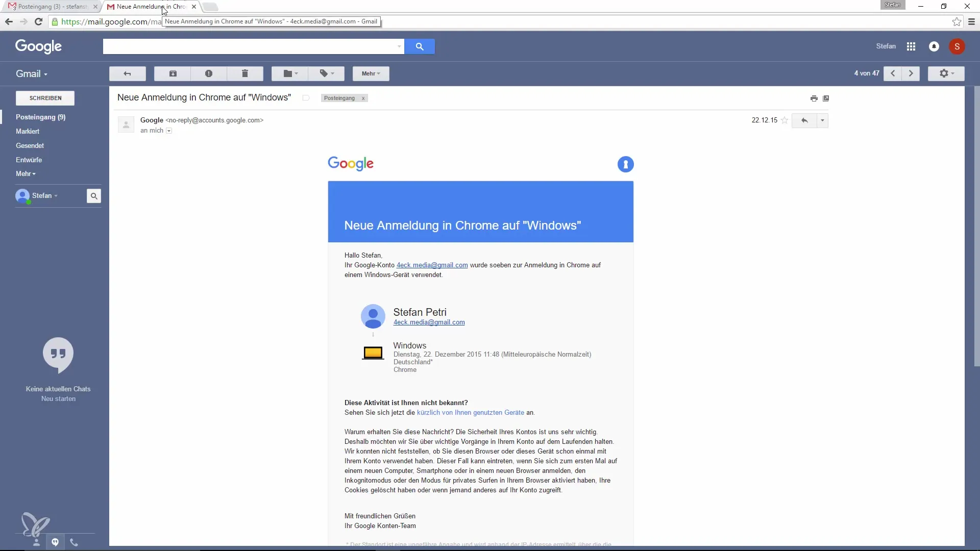Click blue security key icon in email

(x=625, y=164)
